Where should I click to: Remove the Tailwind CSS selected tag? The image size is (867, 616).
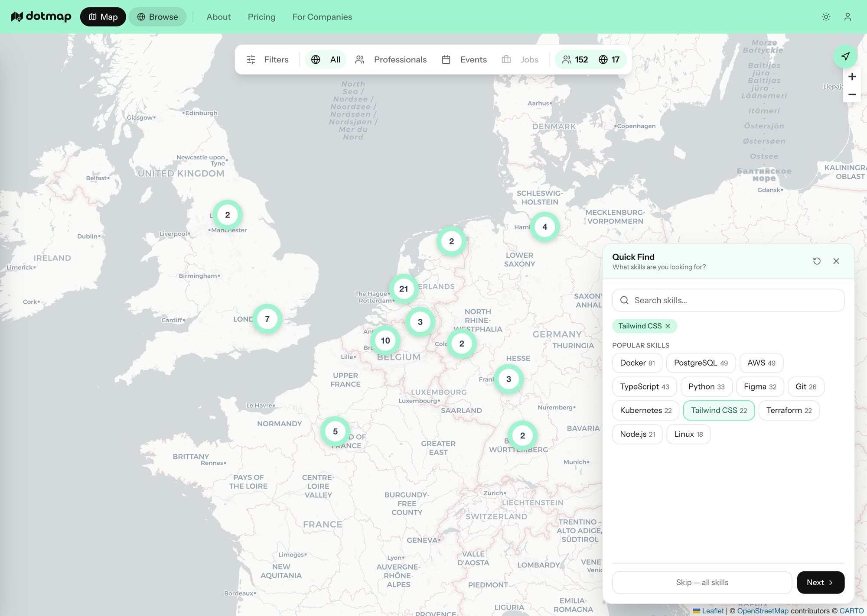[668, 326]
